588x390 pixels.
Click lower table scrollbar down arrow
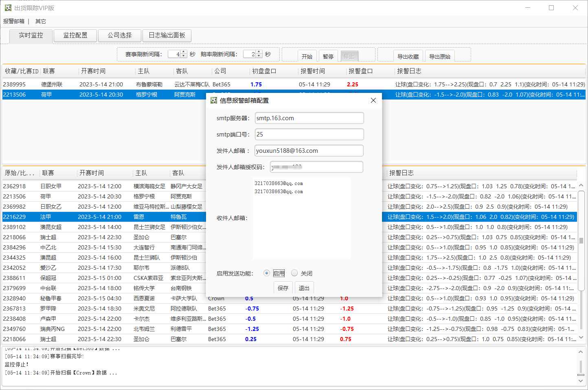pos(581,337)
